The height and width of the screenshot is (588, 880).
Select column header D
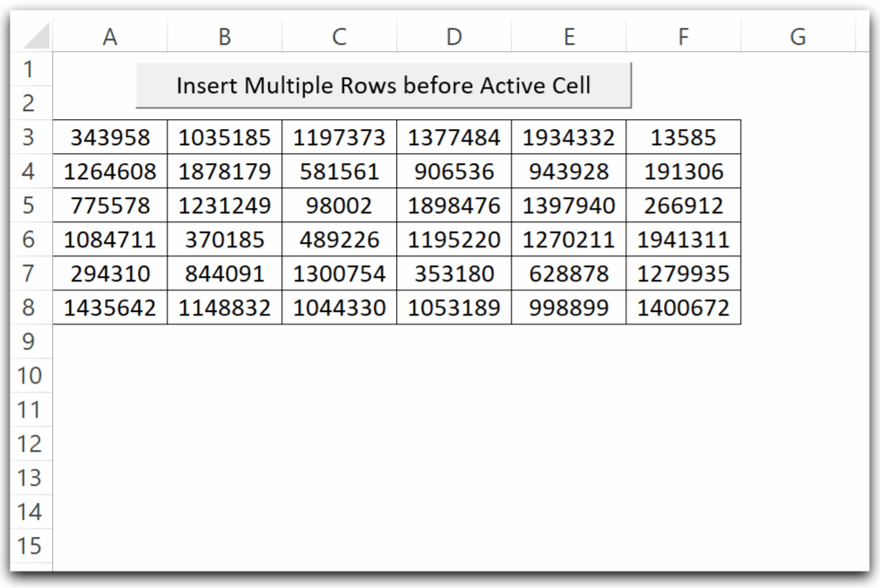453,36
